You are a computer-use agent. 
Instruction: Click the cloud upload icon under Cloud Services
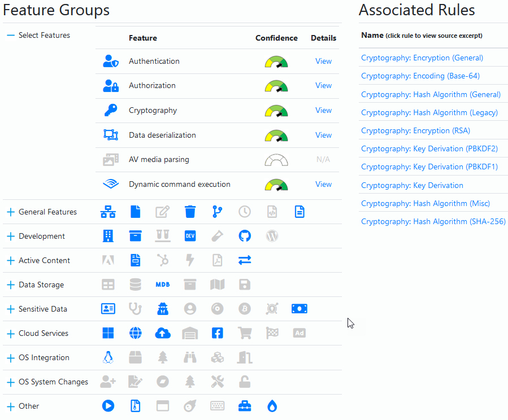point(163,333)
